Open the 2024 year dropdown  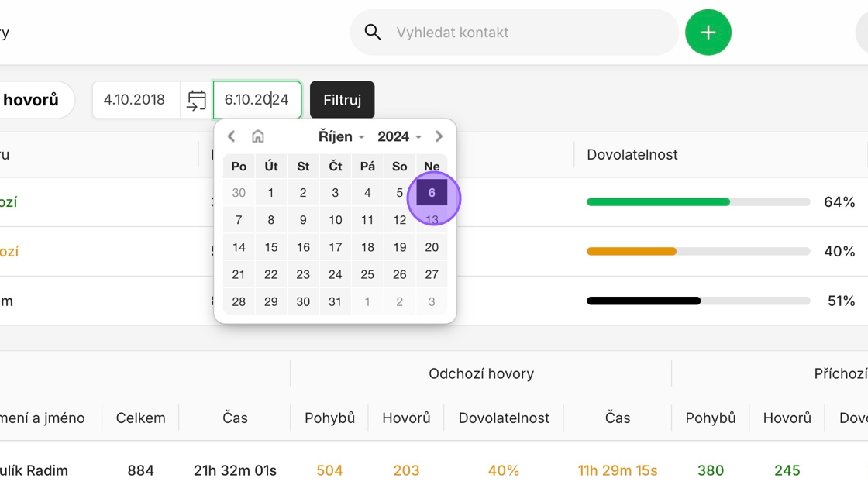pyautogui.click(x=399, y=136)
